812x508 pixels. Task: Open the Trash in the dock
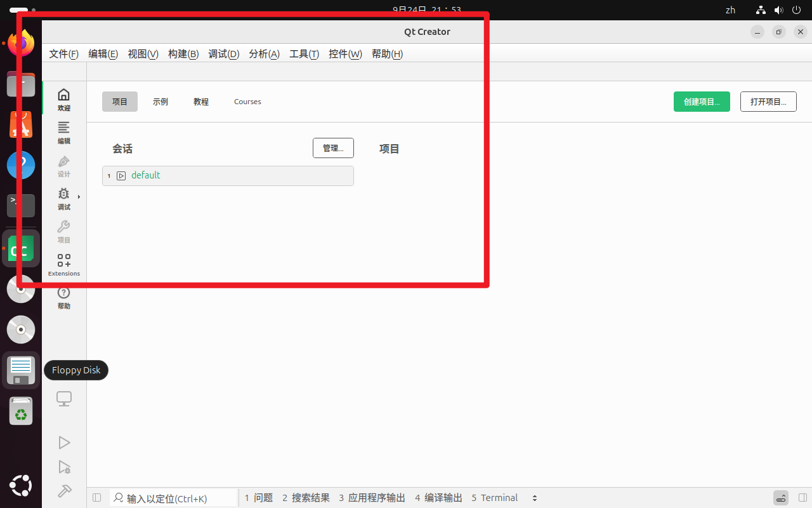click(x=21, y=411)
